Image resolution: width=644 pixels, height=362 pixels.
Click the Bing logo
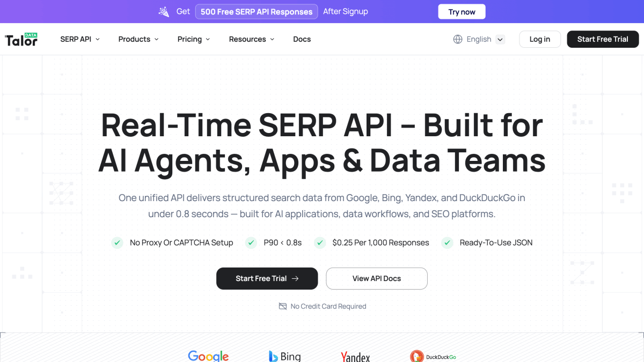tap(284, 356)
